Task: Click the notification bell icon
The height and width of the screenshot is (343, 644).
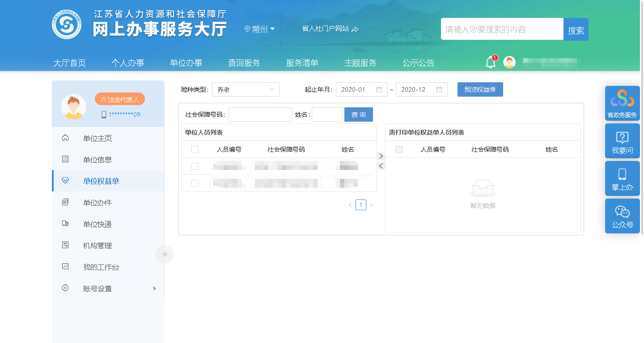Action: pos(490,63)
